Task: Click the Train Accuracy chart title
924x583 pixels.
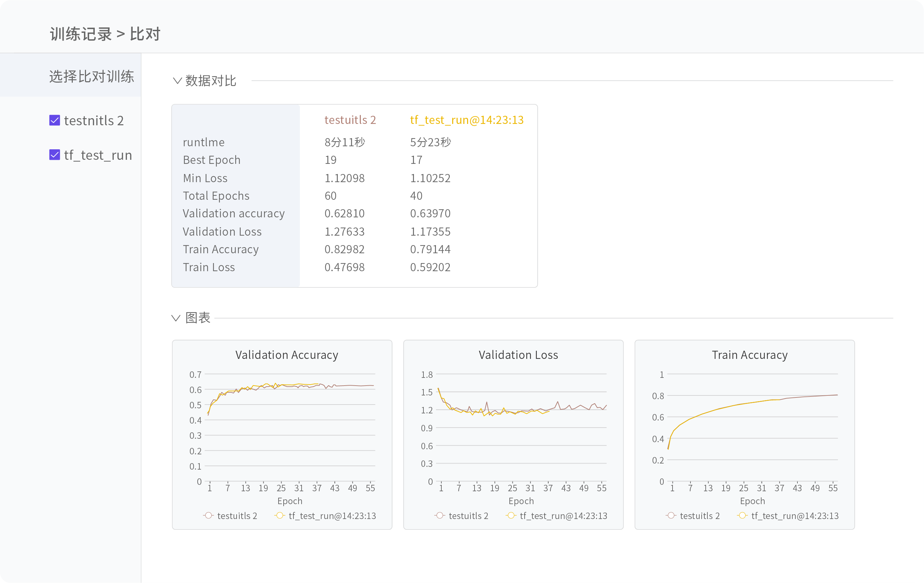Action: 750,355
